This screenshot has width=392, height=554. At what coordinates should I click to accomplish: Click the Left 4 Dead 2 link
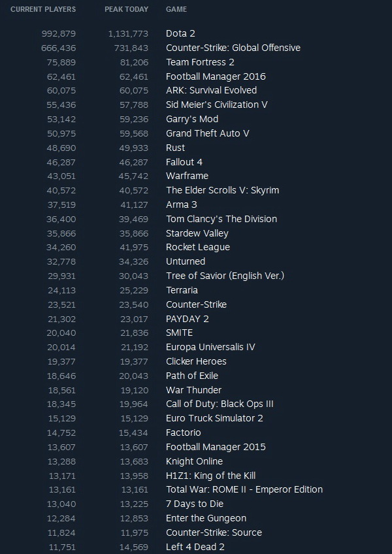tap(195, 547)
